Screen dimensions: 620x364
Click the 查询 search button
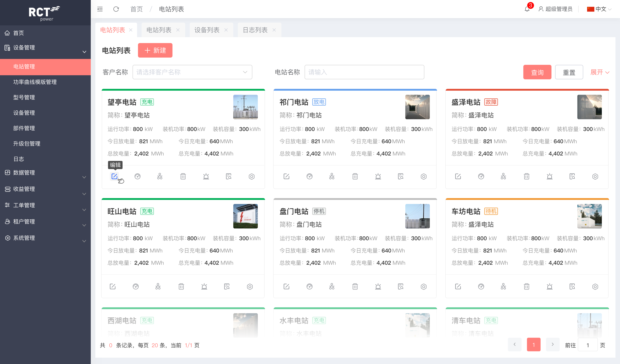tap(537, 72)
